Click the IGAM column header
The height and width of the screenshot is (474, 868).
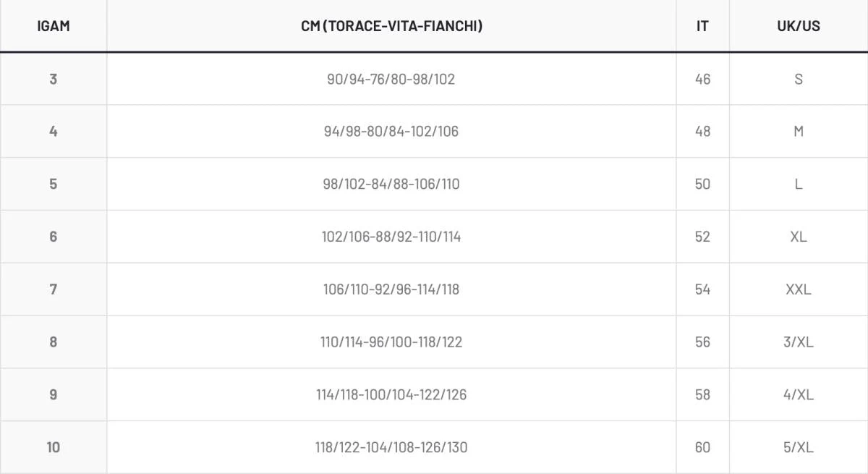(x=53, y=26)
